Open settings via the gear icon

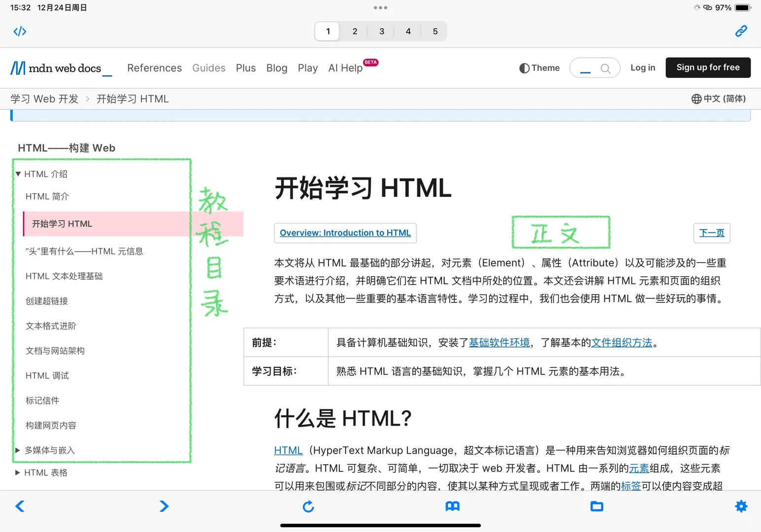[741, 506]
